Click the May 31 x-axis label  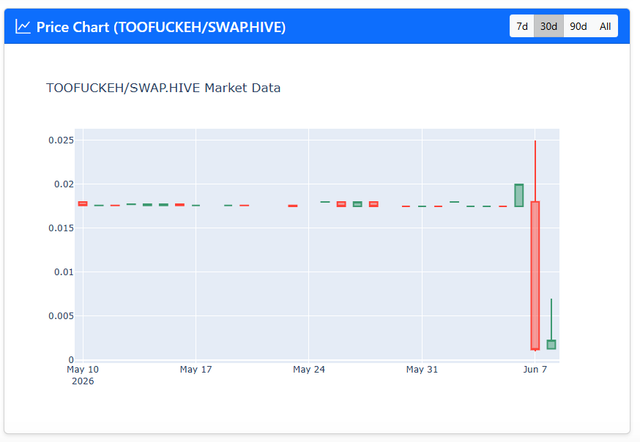pos(422,369)
